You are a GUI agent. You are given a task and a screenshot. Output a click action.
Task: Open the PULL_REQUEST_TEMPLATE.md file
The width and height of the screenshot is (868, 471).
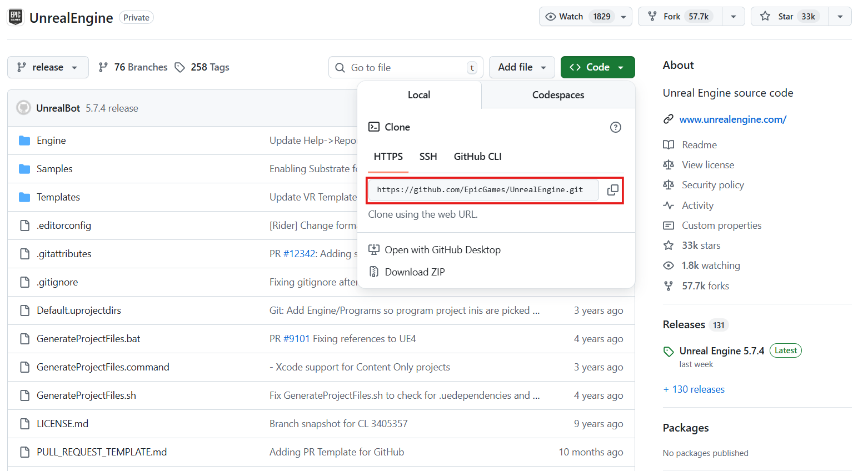[102, 452]
